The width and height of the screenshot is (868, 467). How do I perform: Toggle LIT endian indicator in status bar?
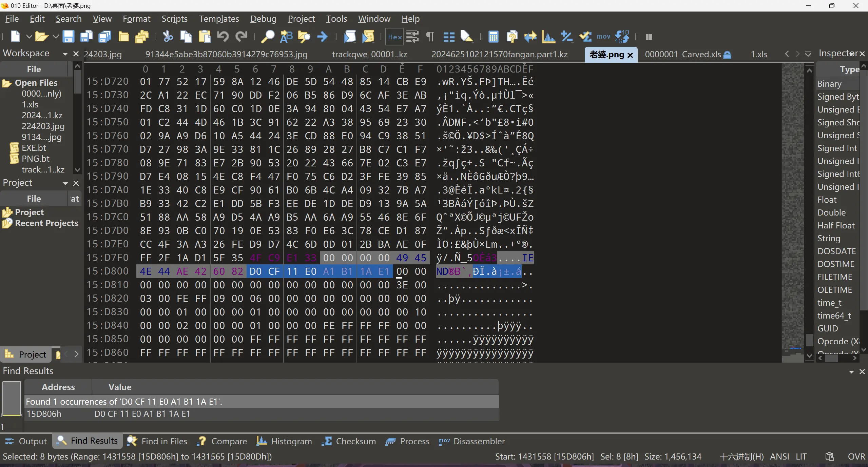click(x=801, y=456)
